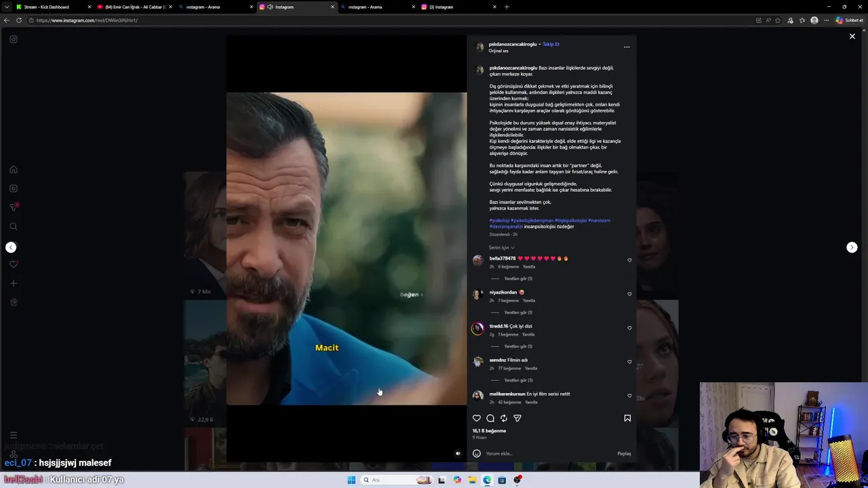This screenshot has height=488, width=868.
Task: Go back with the browser back arrow
Action: click(x=7, y=20)
